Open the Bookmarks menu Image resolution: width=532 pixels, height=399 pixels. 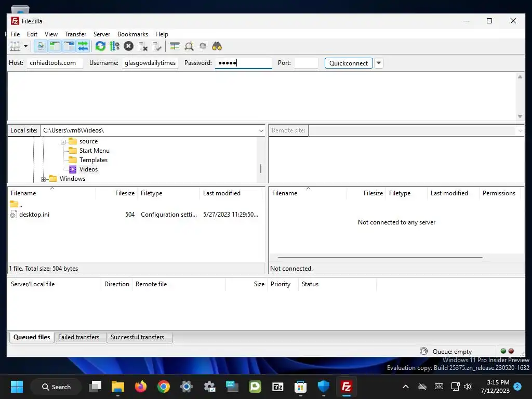pos(132,34)
